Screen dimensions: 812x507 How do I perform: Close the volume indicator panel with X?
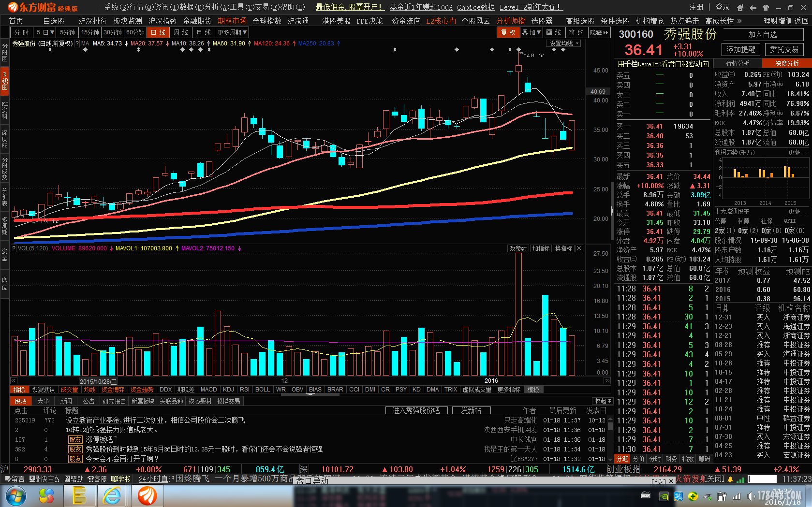(x=579, y=248)
